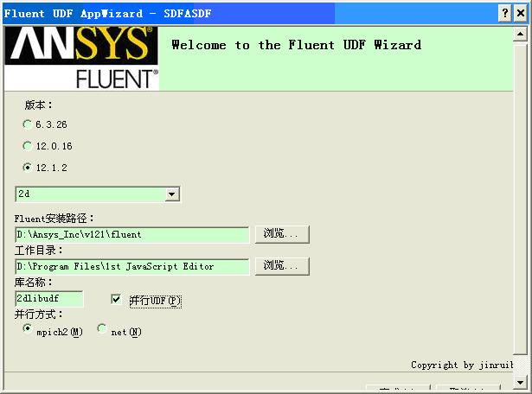The width and height of the screenshot is (532, 394).
Task: Click the 2dlibudf library name field
Action: [49, 298]
